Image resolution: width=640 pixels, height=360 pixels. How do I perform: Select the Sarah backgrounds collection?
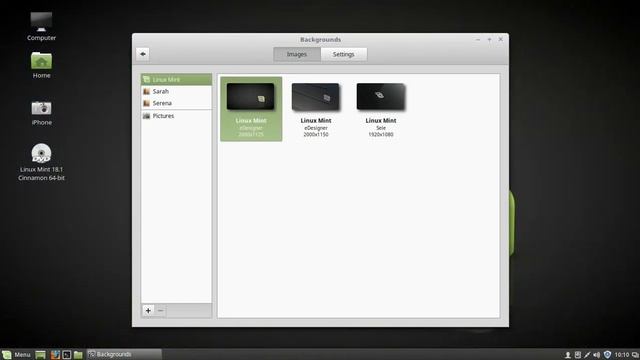pos(176,91)
